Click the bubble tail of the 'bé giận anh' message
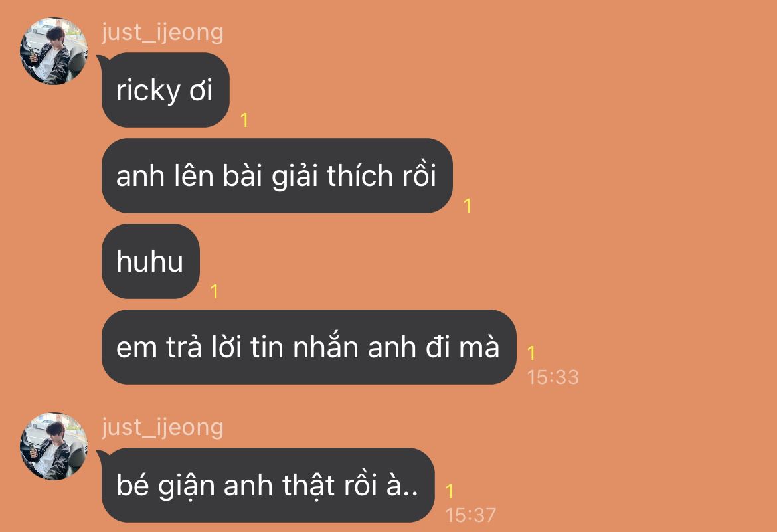This screenshot has width=777, height=532. pyautogui.click(x=101, y=456)
